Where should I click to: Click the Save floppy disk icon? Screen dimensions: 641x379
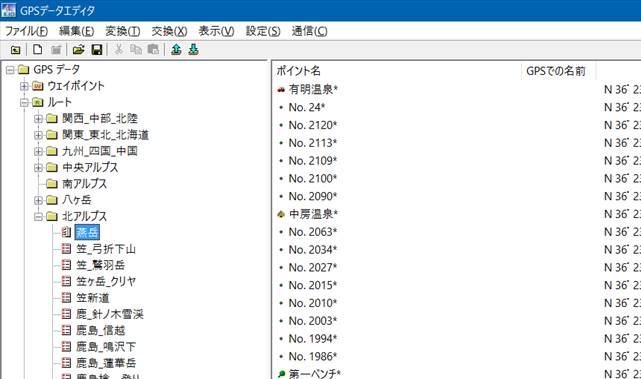96,49
